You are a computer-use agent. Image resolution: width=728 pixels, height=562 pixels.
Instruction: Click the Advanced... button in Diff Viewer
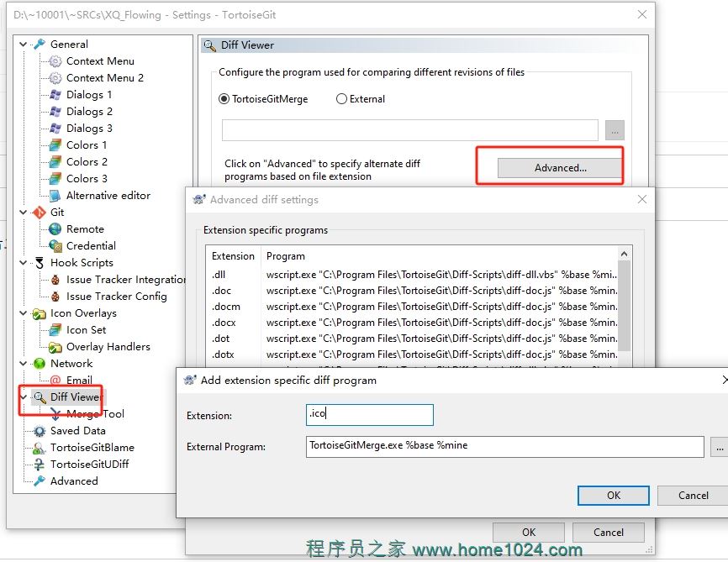point(560,168)
